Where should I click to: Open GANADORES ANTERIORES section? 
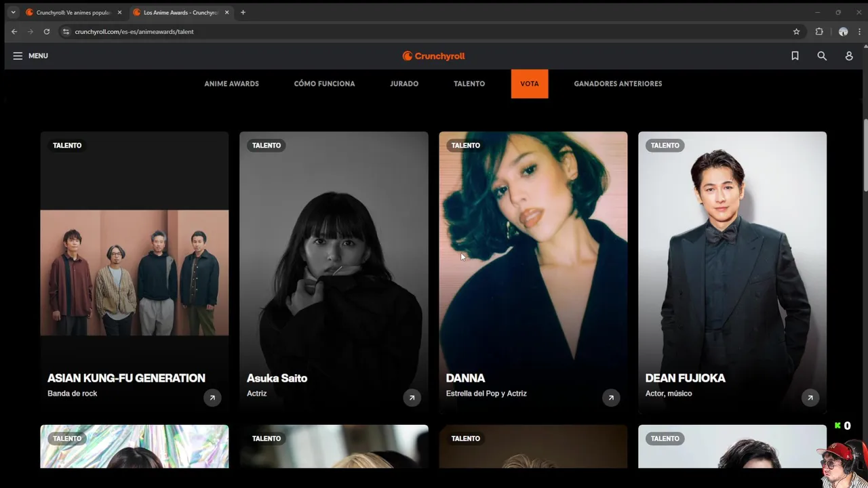coord(618,83)
